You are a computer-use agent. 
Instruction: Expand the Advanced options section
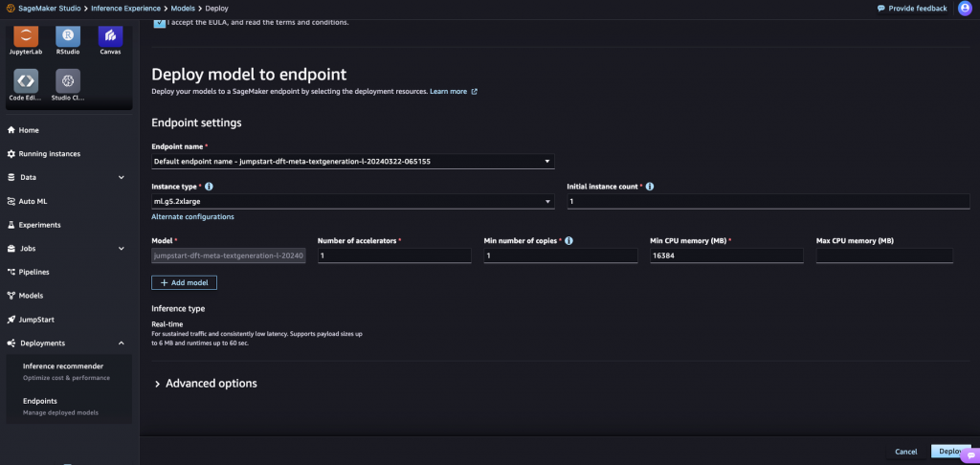(x=206, y=383)
